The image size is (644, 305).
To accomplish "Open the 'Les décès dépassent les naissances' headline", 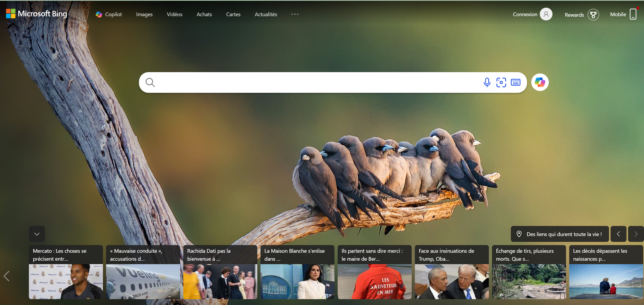I will [600, 255].
